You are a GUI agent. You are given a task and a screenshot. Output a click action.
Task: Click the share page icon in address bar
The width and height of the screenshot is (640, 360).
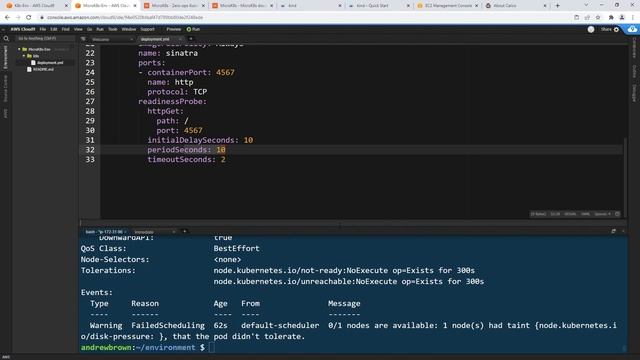tap(587, 18)
